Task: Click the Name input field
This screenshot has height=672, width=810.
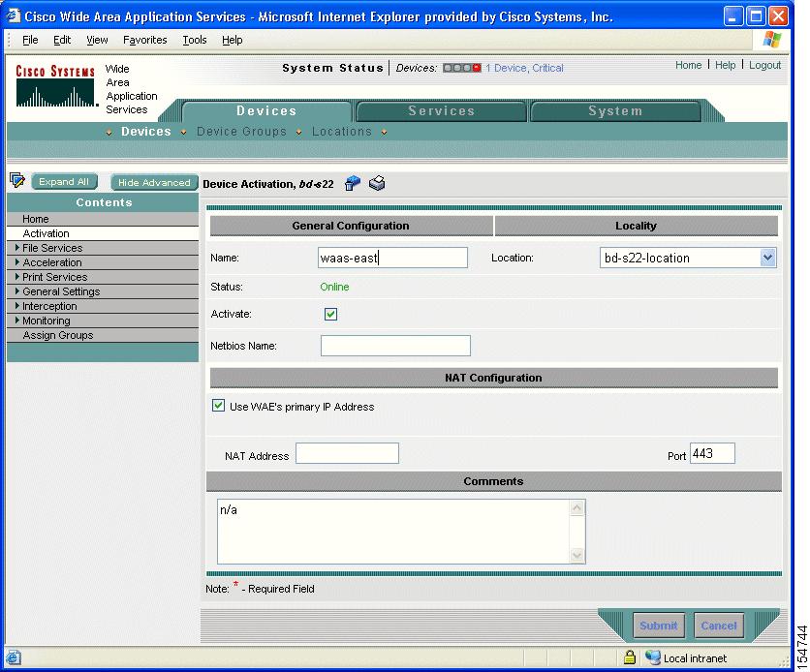Action: (x=392, y=258)
